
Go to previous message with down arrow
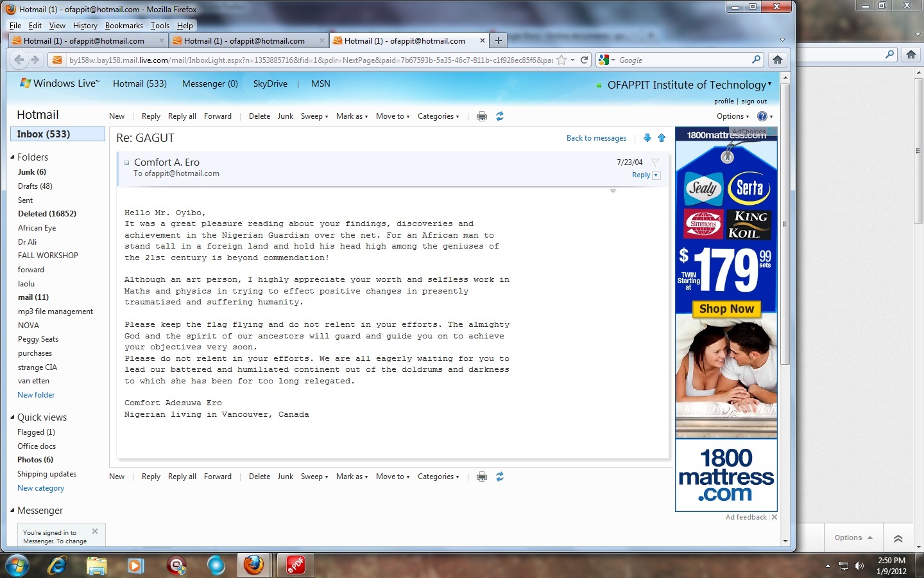647,138
